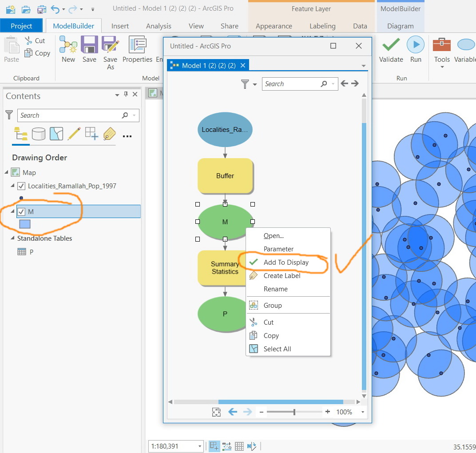Choose Parameter from the context menu

[x=278, y=249]
